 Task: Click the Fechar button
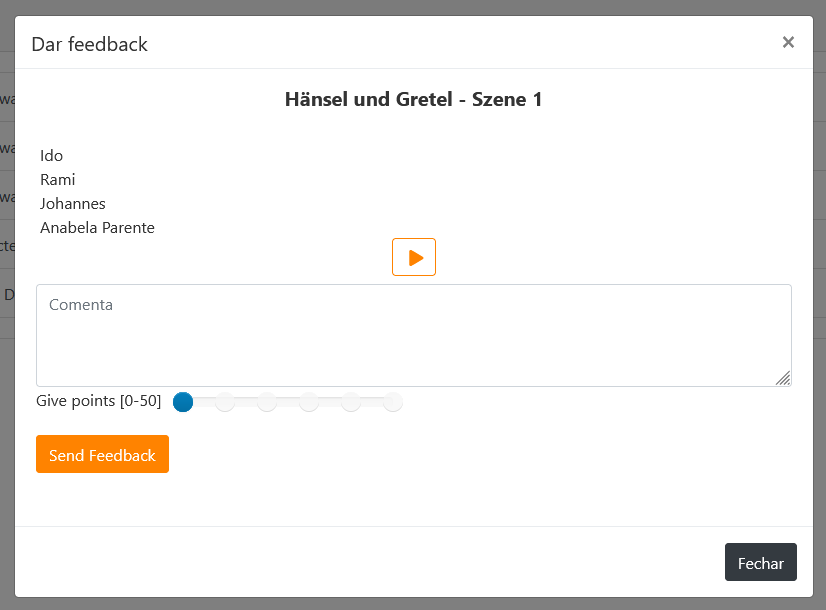(761, 562)
